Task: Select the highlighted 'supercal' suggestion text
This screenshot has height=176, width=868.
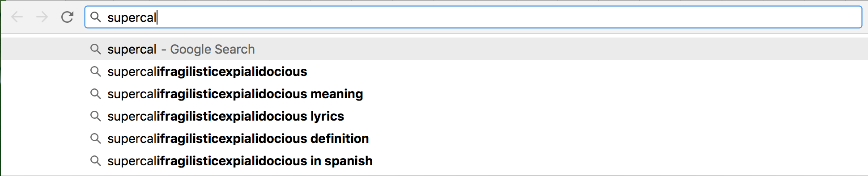Action: [132, 50]
